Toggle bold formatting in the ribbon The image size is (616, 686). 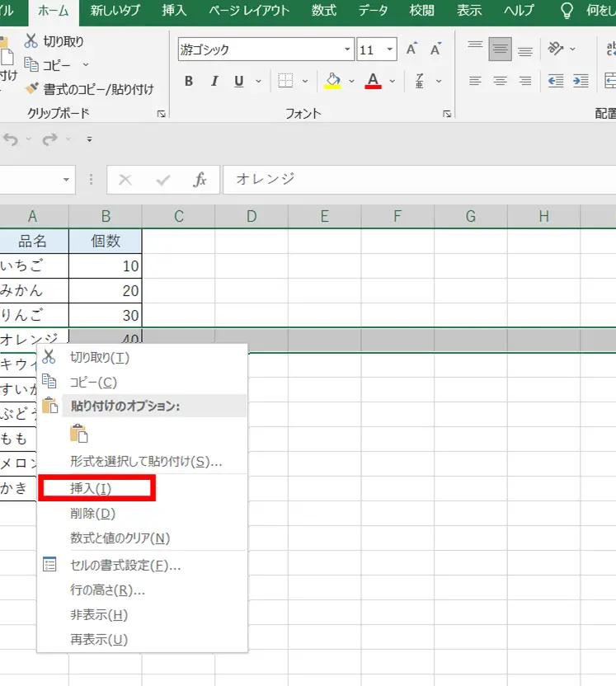tap(189, 81)
